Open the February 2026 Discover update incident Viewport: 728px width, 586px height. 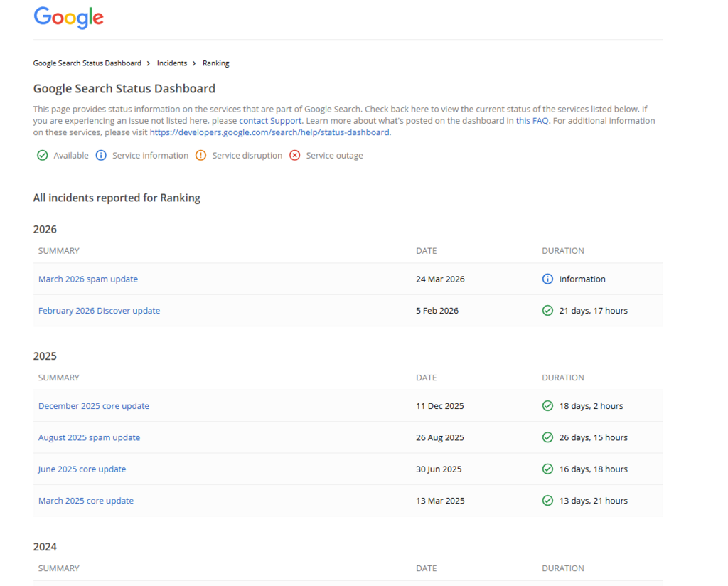pos(99,310)
